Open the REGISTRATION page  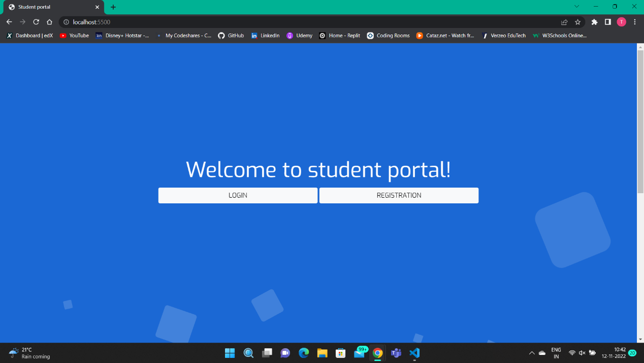pyautogui.click(x=399, y=195)
